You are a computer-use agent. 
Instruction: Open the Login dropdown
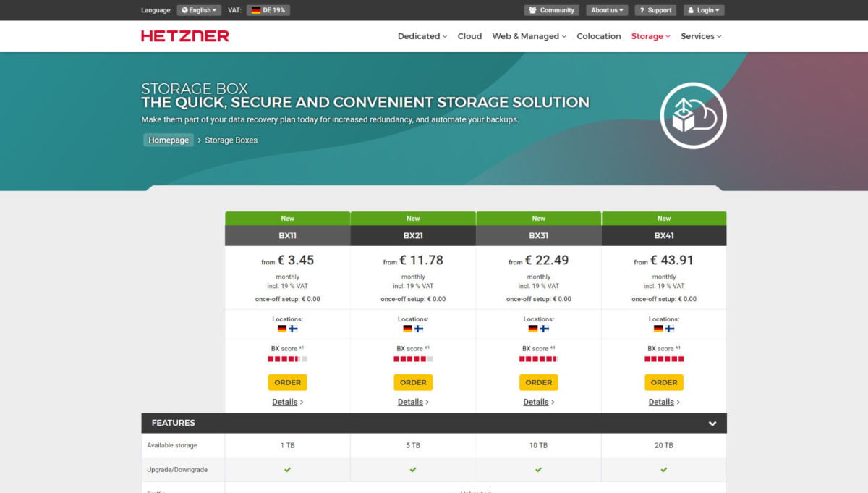704,10
